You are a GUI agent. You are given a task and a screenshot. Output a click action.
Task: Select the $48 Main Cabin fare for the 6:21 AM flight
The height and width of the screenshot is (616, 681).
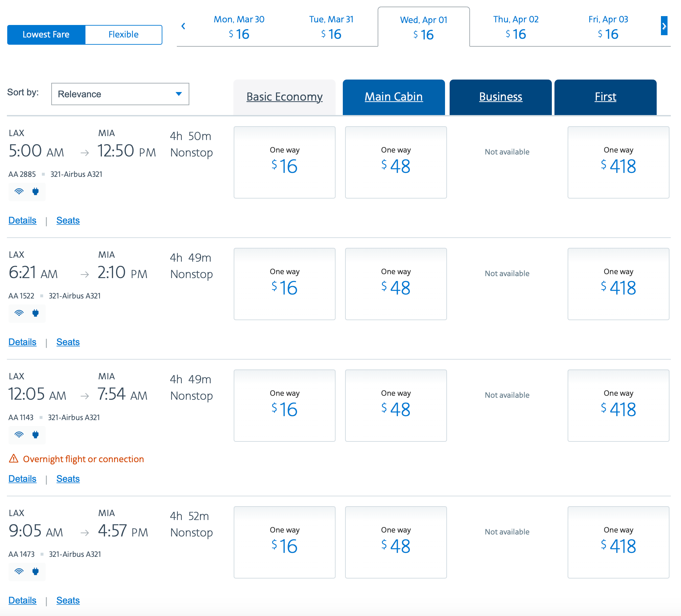pyautogui.click(x=396, y=284)
